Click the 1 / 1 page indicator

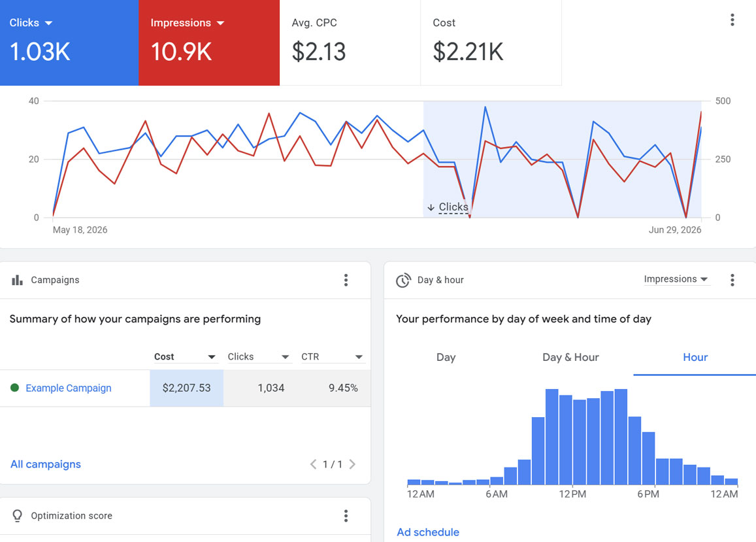333,464
